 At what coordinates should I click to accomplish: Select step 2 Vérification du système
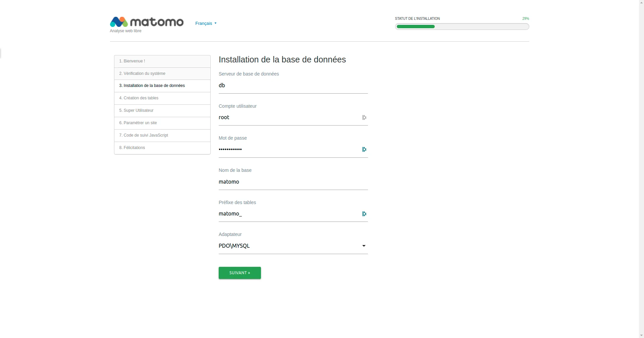(x=162, y=74)
